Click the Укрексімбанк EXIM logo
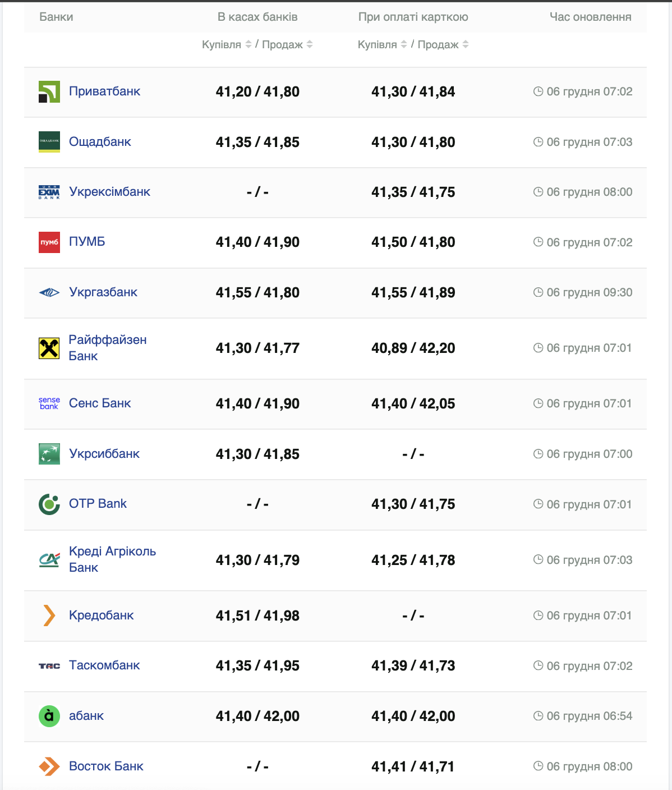672x790 pixels. (49, 192)
